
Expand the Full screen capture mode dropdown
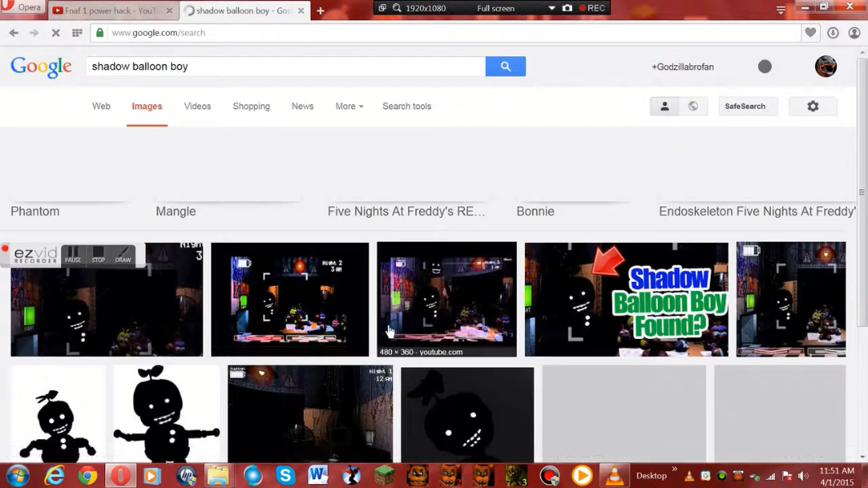pyautogui.click(x=551, y=8)
